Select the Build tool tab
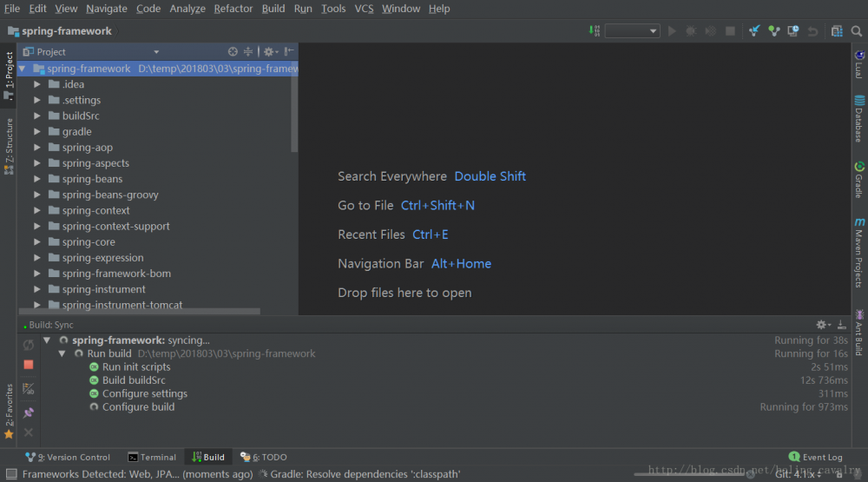Screen dimensions: 868x482 click(x=208, y=458)
